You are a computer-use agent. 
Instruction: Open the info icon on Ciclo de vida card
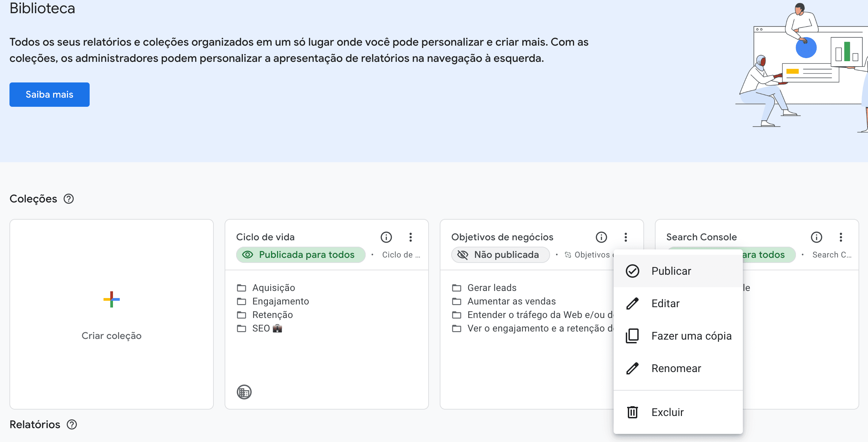(x=386, y=237)
